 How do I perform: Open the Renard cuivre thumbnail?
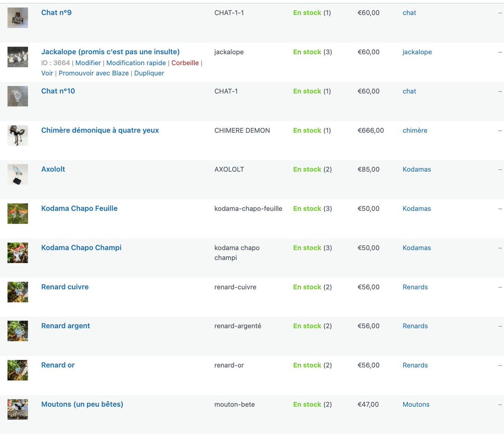point(18,292)
